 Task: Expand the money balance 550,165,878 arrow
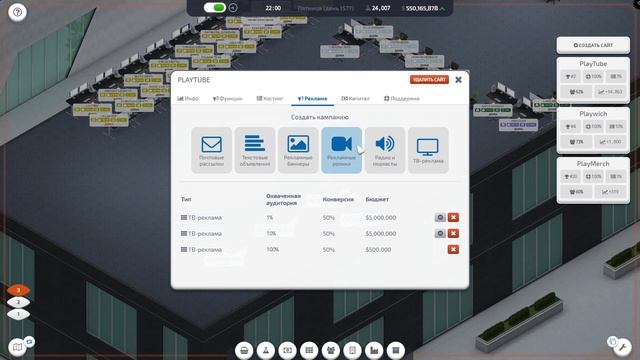tap(443, 8)
